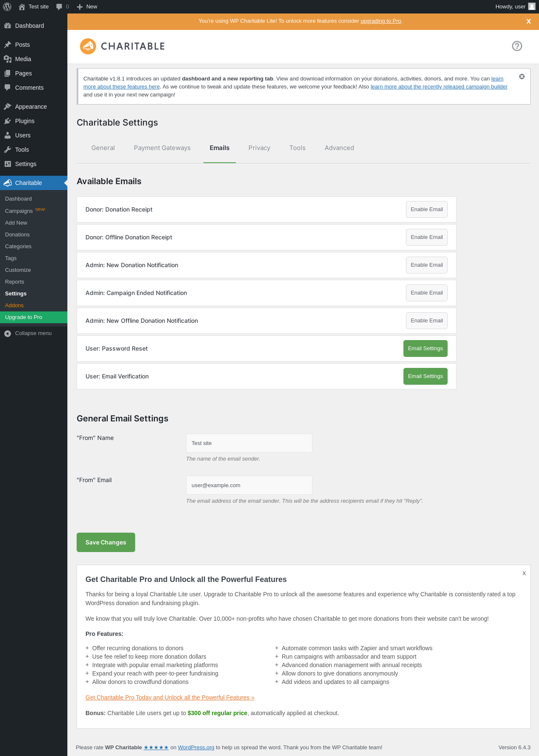
Task: Open Comments in the sidebar
Action: (34, 88)
